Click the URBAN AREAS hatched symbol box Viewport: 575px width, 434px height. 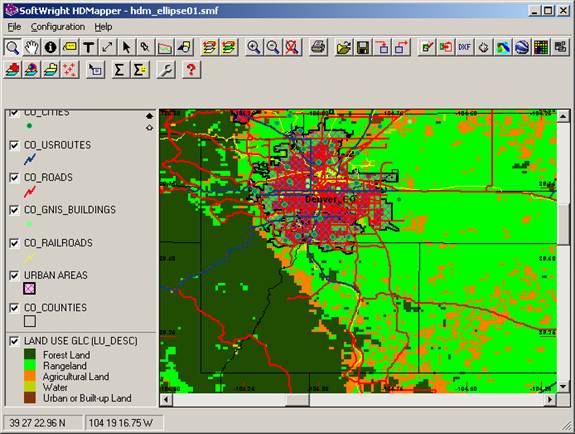[30, 288]
